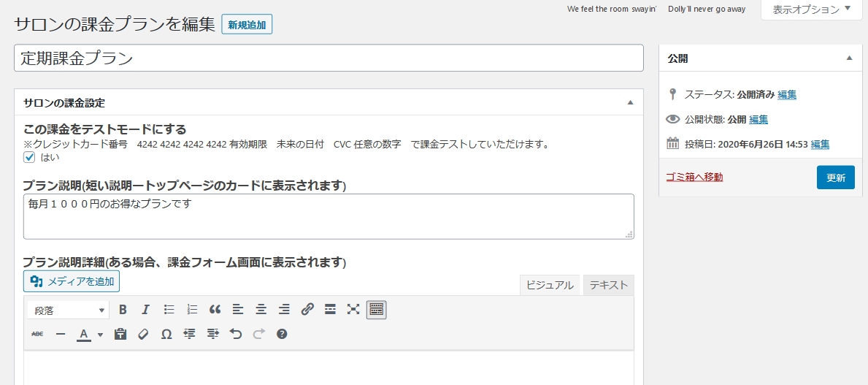Screen dimensions: 868x385
Task: Switch to the テキスト editor tab
Action: (x=608, y=286)
